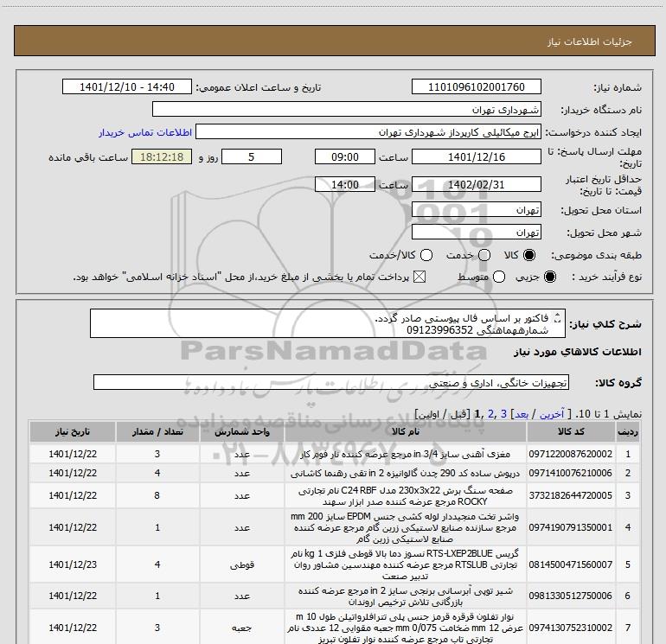Image resolution: width=666 pixels, height=644 pixels.
Task: Click item code 0971410076210006
Action: click(x=571, y=473)
